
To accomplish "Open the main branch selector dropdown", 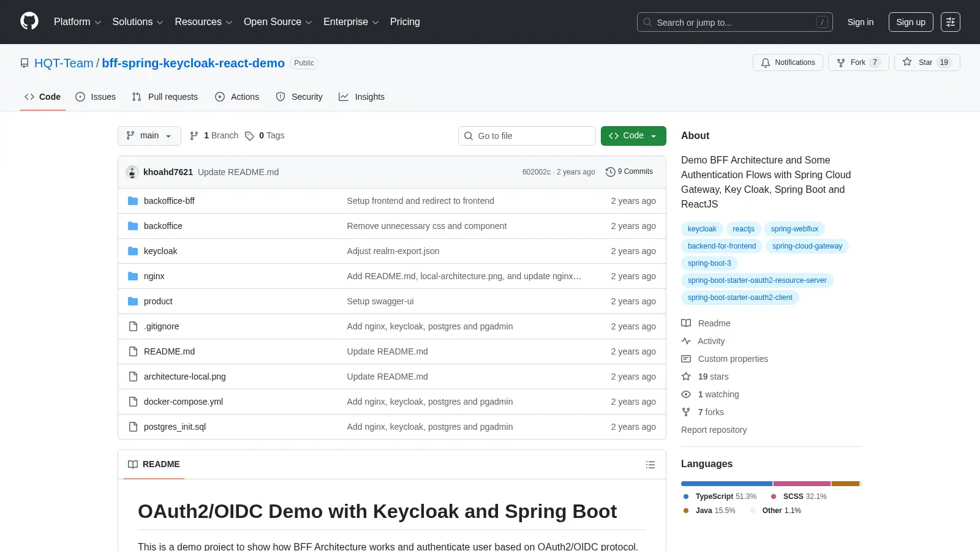I will tap(149, 136).
